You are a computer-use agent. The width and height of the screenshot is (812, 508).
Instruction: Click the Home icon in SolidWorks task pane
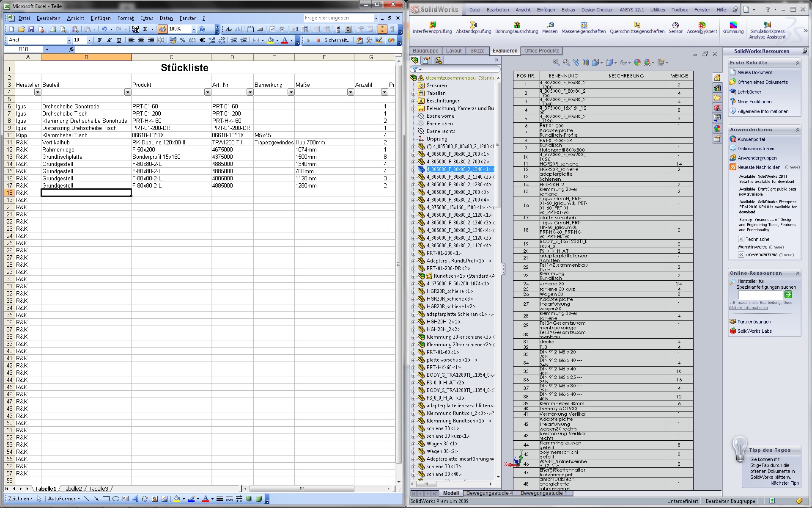point(717,77)
